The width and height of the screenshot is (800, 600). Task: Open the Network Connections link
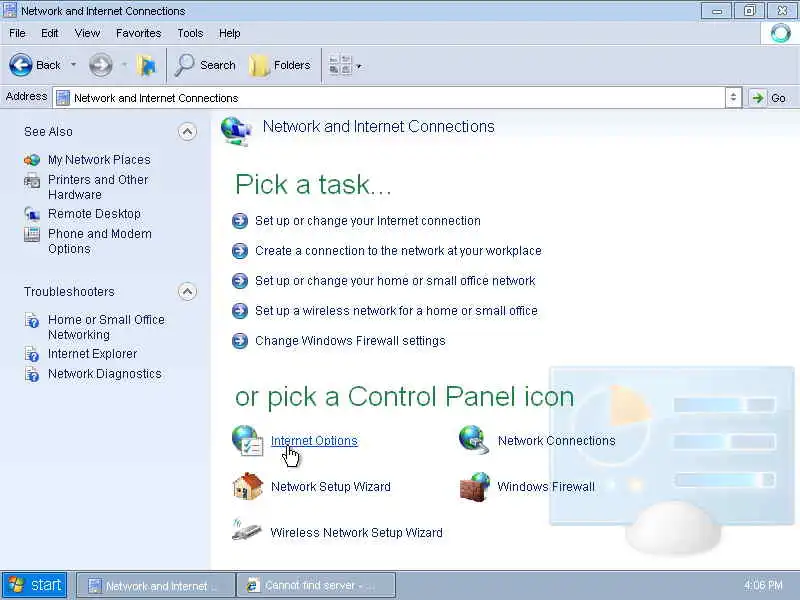pyautogui.click(x=557, y=441)
